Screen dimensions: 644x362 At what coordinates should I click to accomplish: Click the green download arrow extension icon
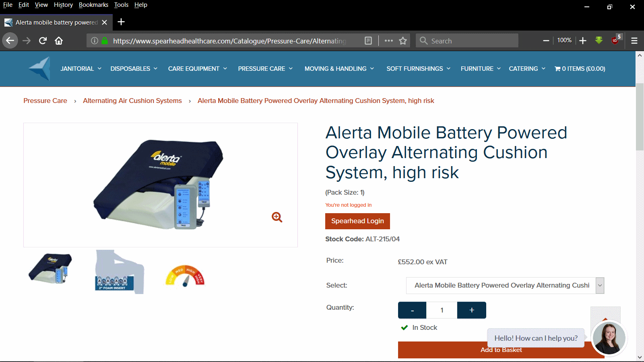(x=599, y=40)
